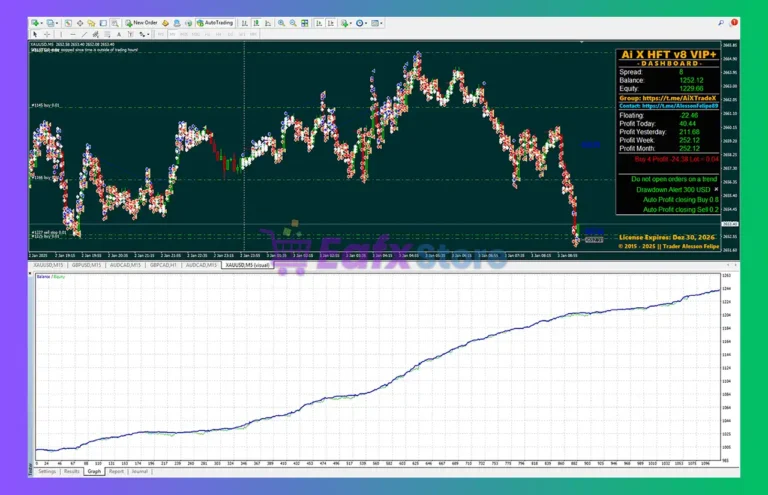The width and height of the screenshot is (768, 495).
Task: Launch MetaEditor from the toolbar
Action: [x=166, y=23]
